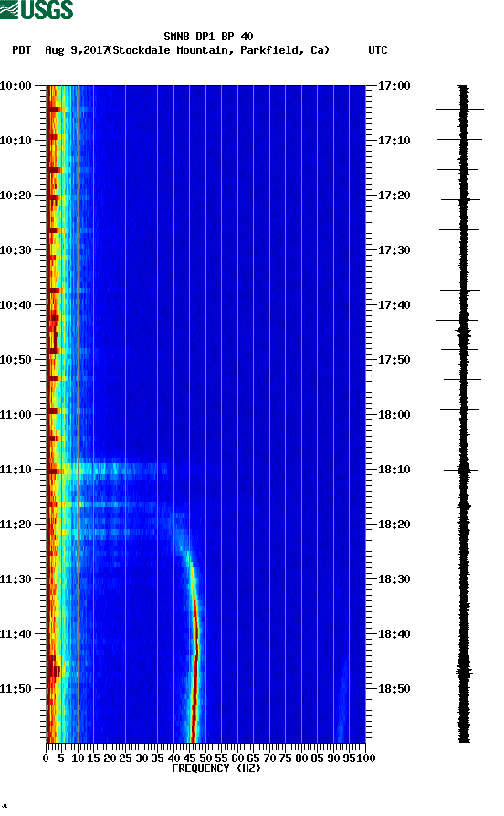This screenshot has width=504, height=816.
Task: Click the "10:20" PDT time label
Action: [x=16, y=196]
